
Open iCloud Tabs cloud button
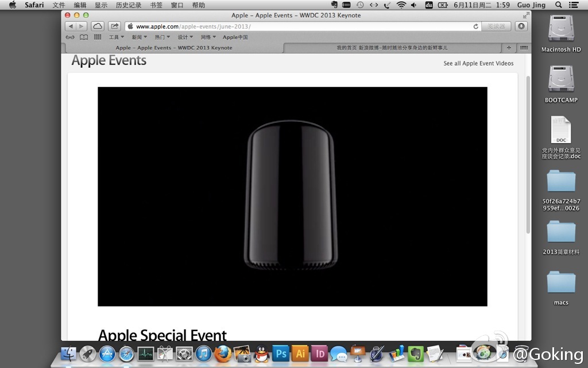click(x=98, y=26)
